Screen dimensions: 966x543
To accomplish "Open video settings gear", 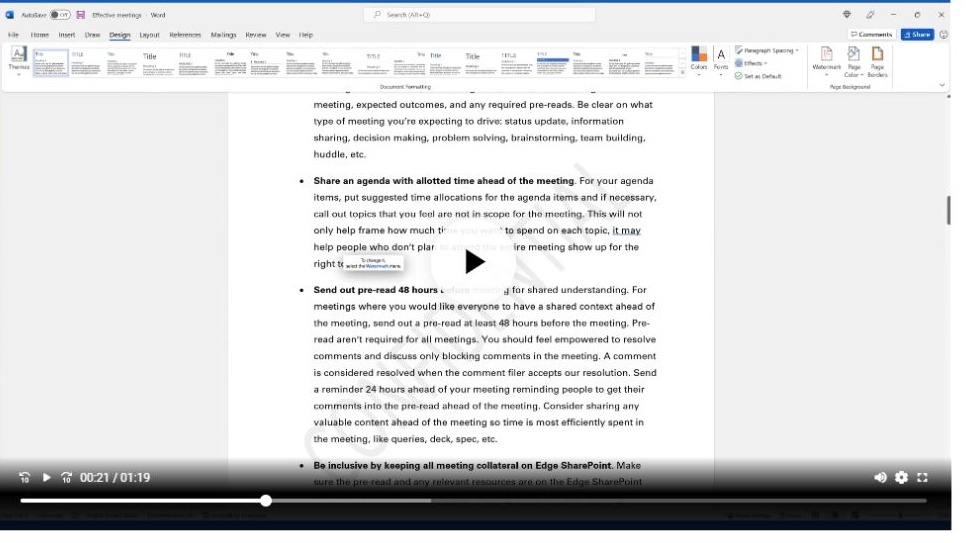I will 901,478.
